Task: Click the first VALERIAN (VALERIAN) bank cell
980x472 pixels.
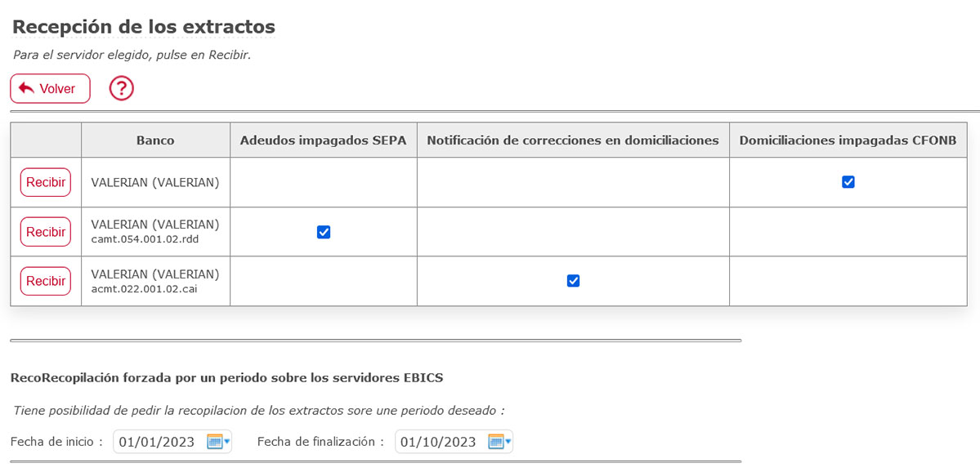Action: 155,182
